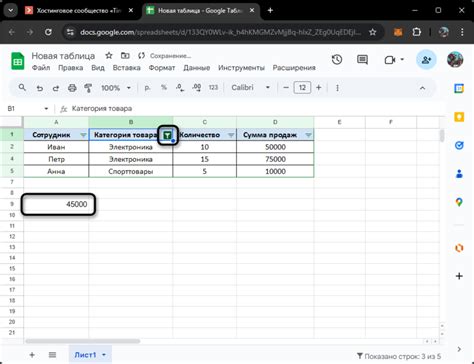Open the Инструменты menu
The width and height of the screenshot is (474, 364).
pyautogui.click(x=241, y=68)
